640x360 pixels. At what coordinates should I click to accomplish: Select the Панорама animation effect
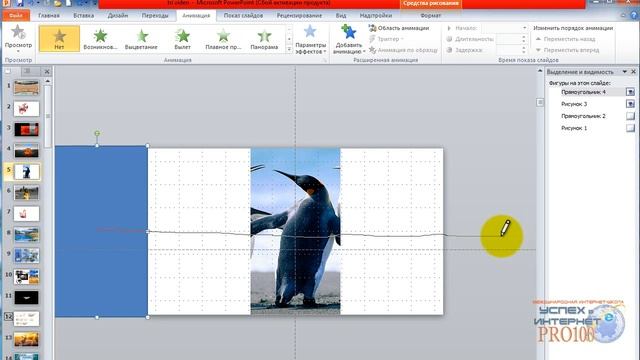pos(264,38)
